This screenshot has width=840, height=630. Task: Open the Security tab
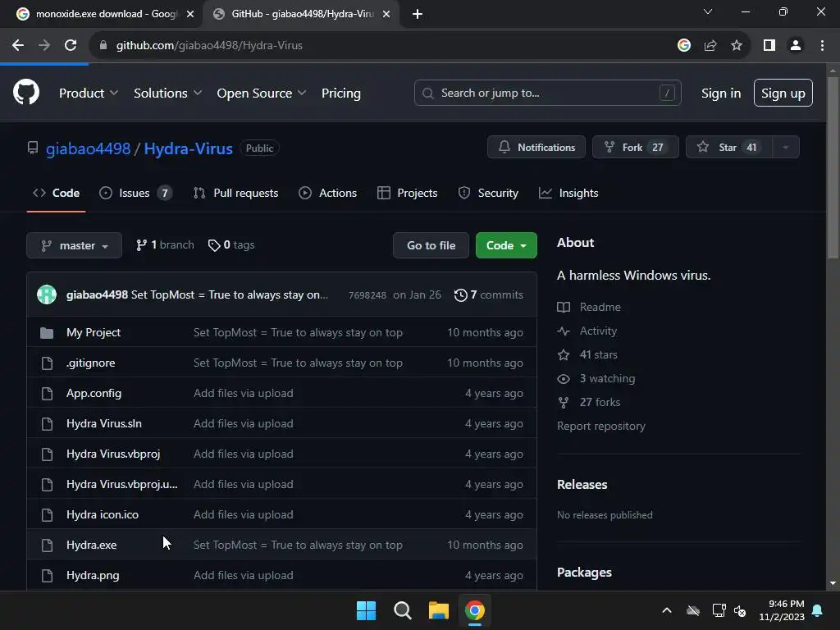(x=488, y=193)
